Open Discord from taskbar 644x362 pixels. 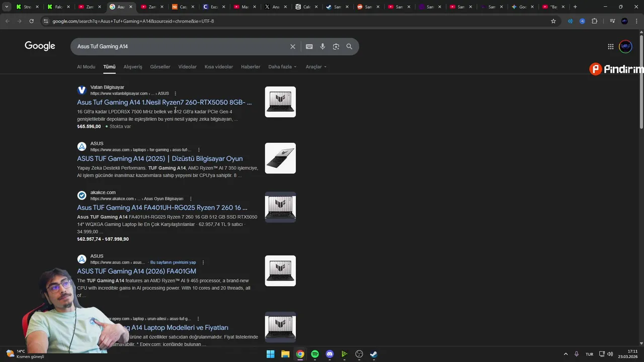(x=330, y=354)
